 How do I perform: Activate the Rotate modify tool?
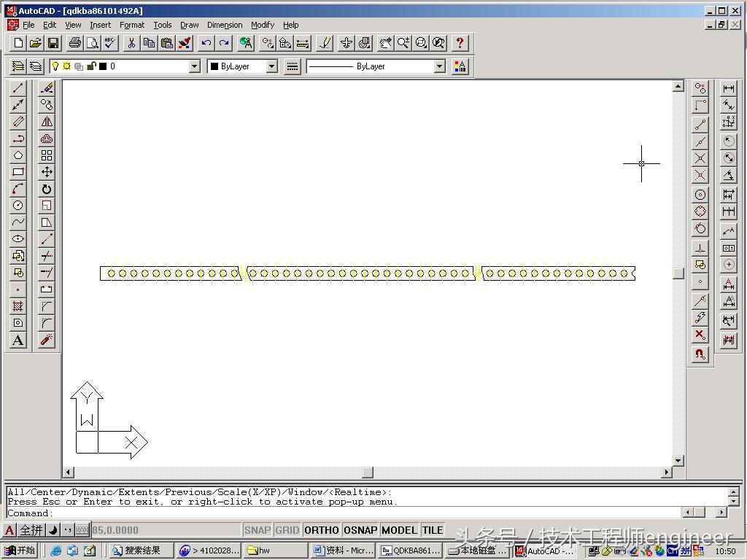click(x=47, y=189)
